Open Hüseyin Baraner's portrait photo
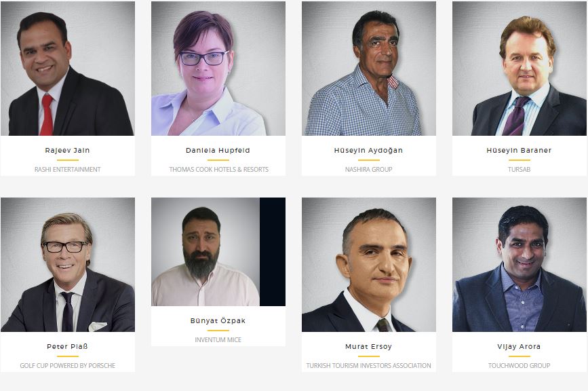 (520, 69)
